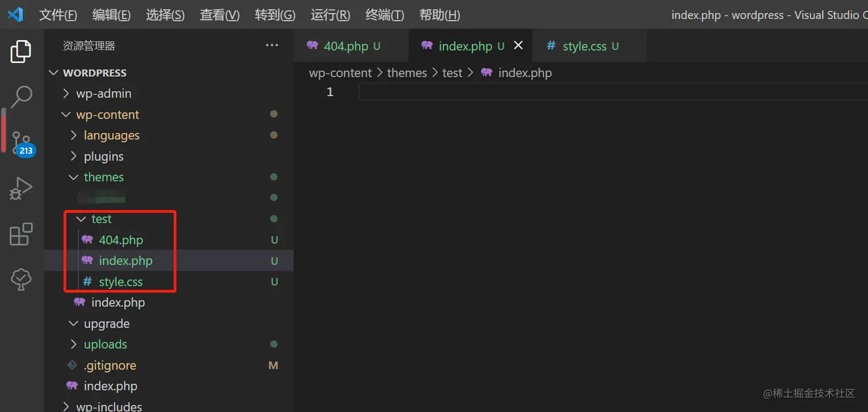Open the 终端(T) menu
The height and width of the screenshot is (412, 868).
coord(385,15)
